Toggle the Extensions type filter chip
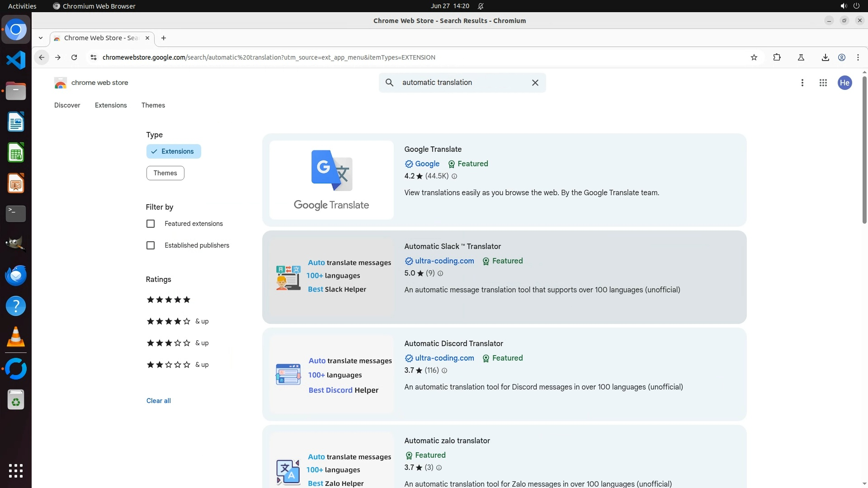The height and width of the screenshot is (488, 868). click(173, 151)
